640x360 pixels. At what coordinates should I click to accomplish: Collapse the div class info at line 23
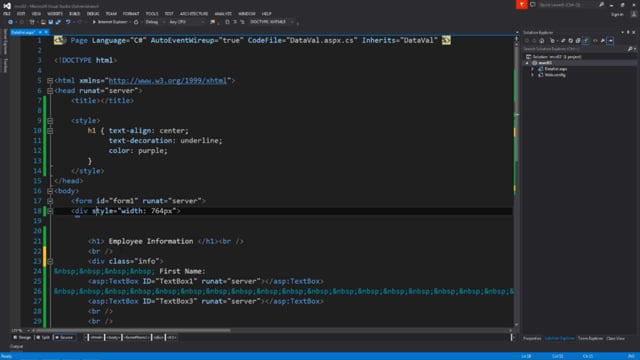tap(50, 261)
